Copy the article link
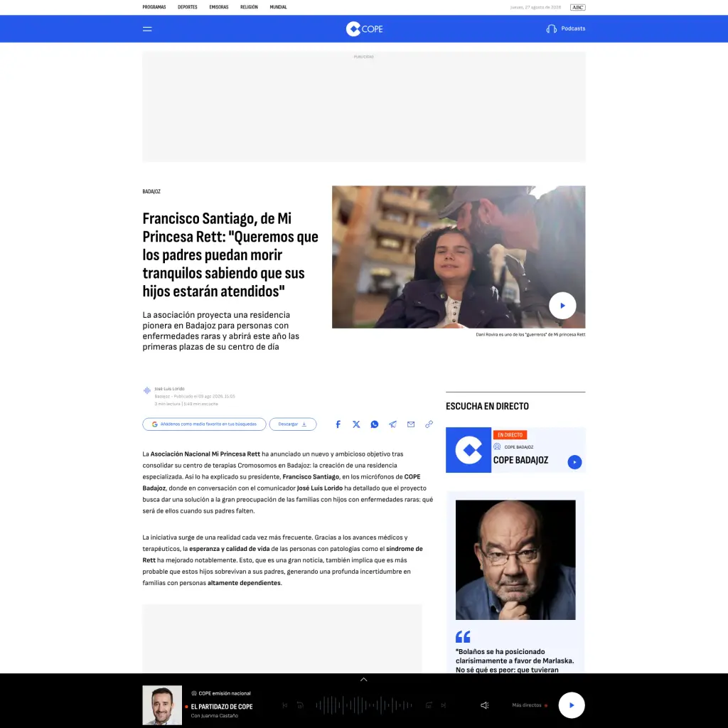Image resolution: width=728 pixels, height=728 pixels. coord(429,424)
